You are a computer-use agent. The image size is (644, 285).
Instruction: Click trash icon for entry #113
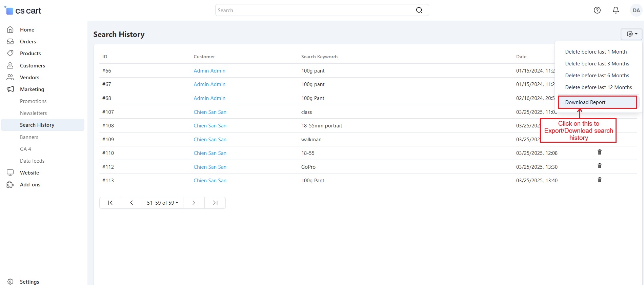tap(599, 180)
